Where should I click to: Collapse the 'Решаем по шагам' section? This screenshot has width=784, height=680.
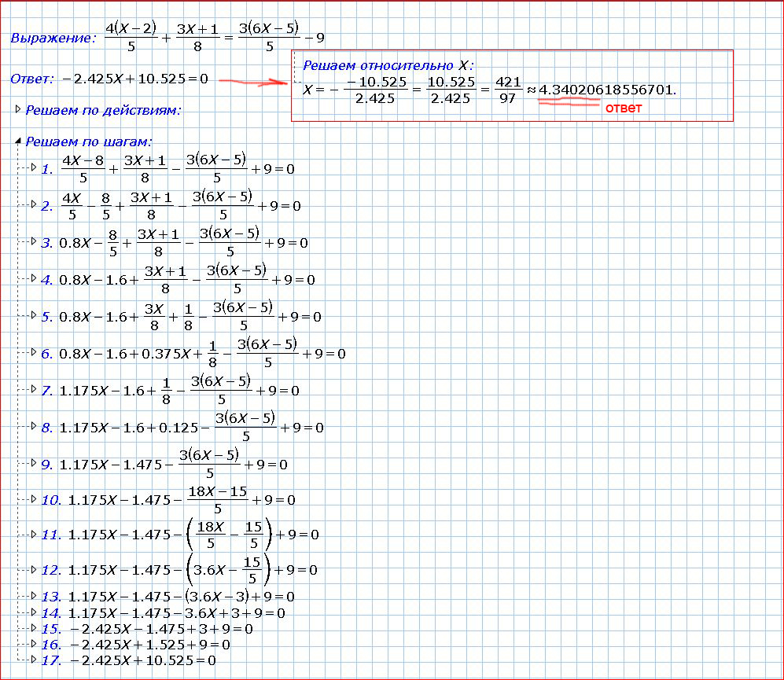18,141
